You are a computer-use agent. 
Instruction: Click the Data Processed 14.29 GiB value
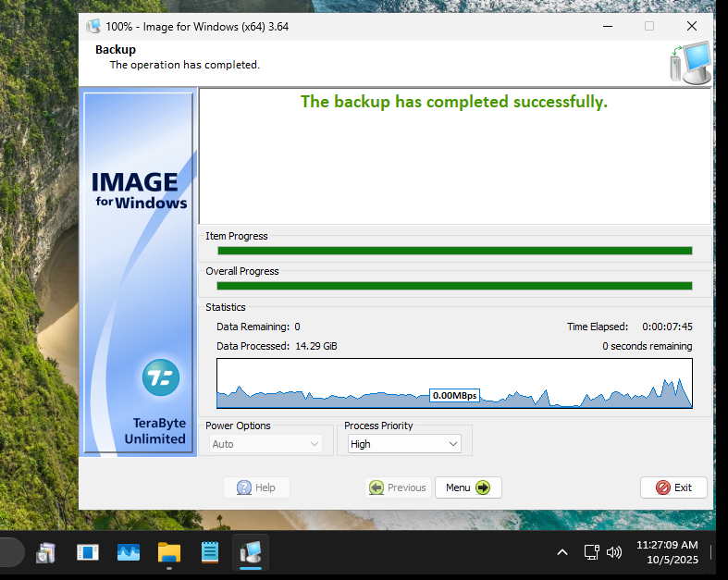(316, 346)
